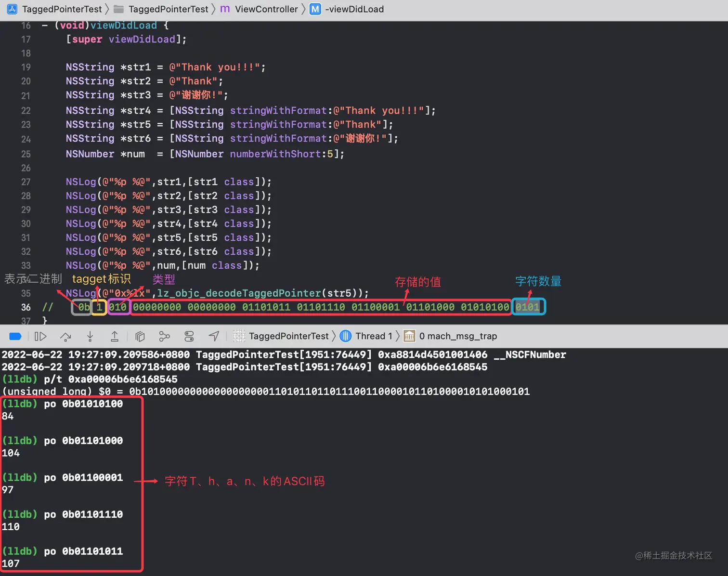Image resolution: width=728 pixels, height=576 pixels.
Task: Click the NSLog call for str6 on line 32
Action: [169, 251]
